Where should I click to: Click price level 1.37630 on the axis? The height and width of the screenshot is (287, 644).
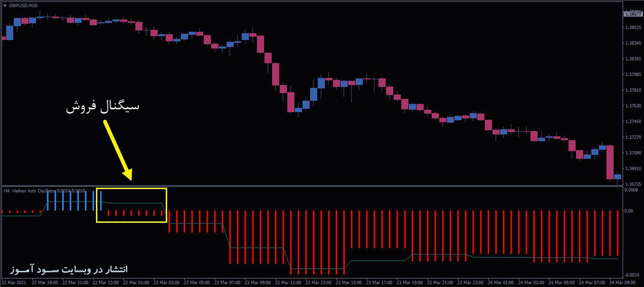[x=634, y=106]
